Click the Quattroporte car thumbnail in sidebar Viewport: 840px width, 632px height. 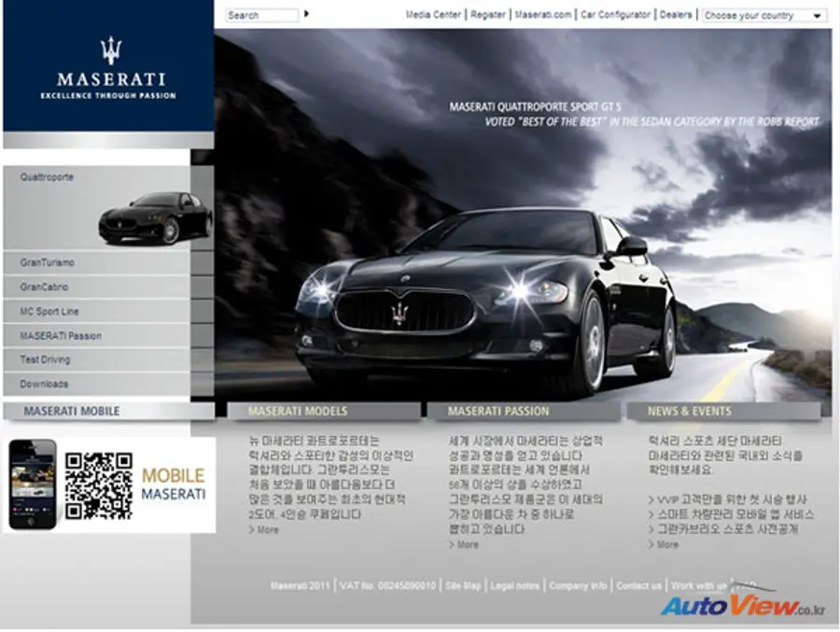(x=155, y=218)
